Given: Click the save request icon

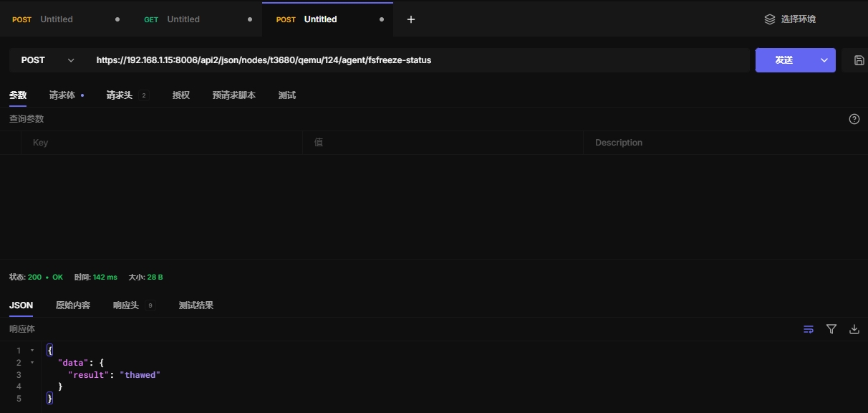Looking at the screenshot, I should (859, 60).
